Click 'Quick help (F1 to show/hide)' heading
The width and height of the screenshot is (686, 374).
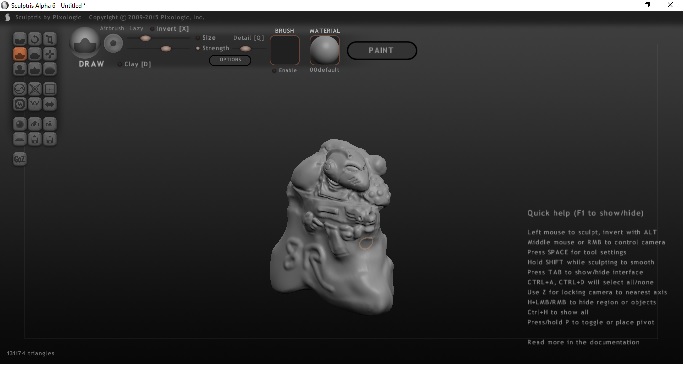585,213
